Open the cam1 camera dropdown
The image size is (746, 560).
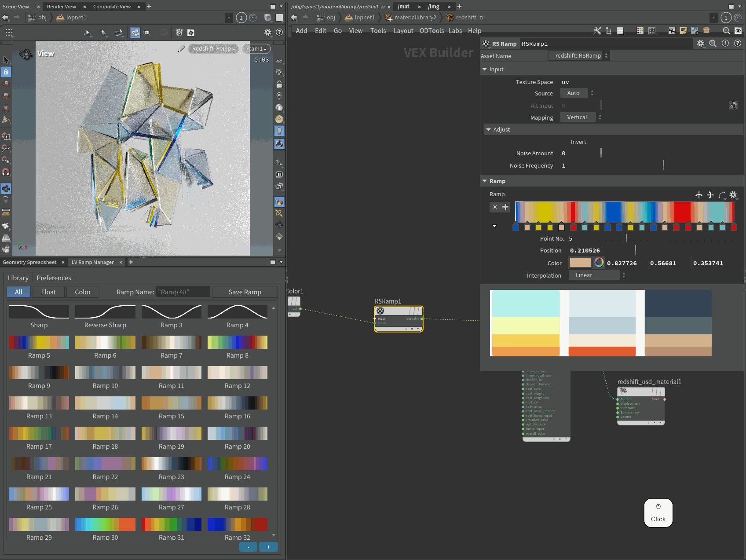tap(257, 49)
